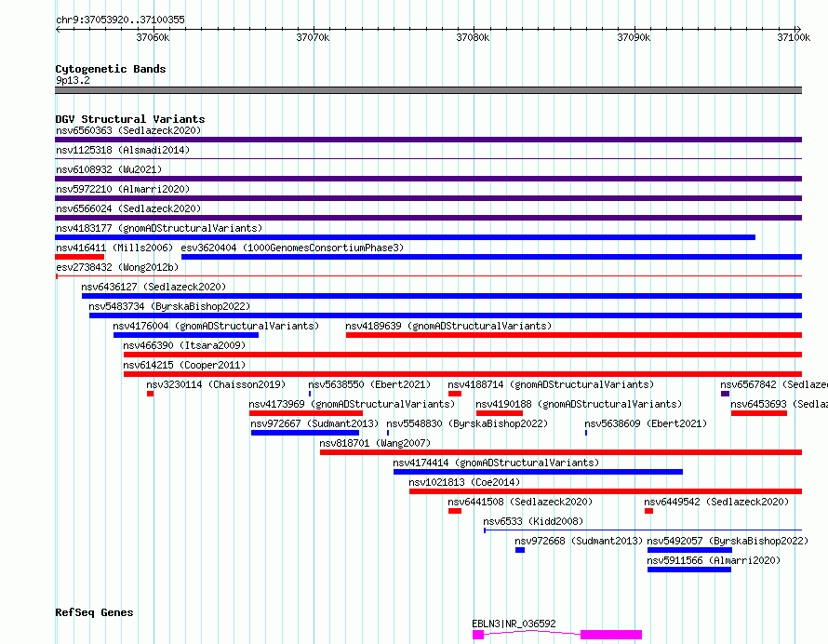This screenshot has height=644, width=828.
Task: Click the 37060k ruler label
Action: [153, 37]
